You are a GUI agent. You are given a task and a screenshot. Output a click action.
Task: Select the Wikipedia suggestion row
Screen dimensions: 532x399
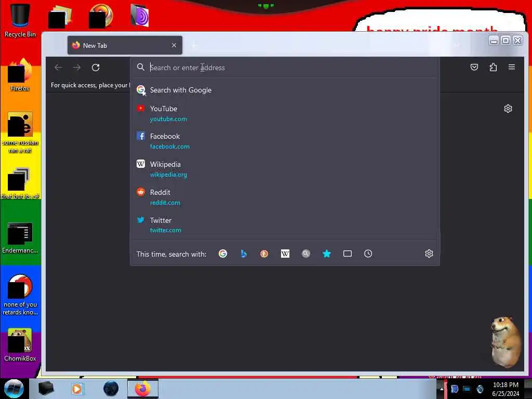285,169
